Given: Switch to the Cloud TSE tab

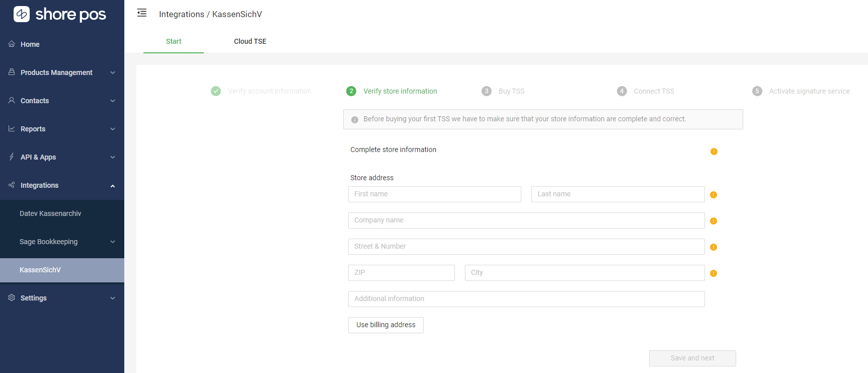Looking at the screenshot, I should (x=250, y=41).
